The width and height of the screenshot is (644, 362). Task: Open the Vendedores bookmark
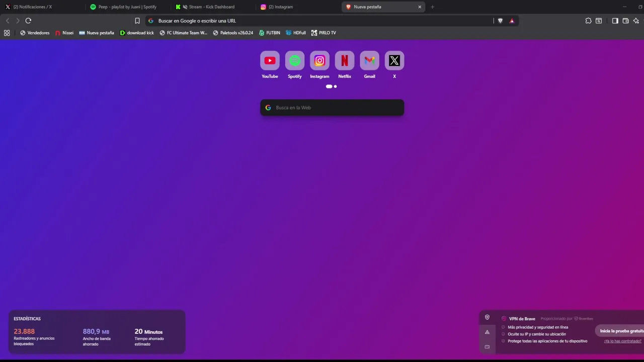click(x=35, y=33)
